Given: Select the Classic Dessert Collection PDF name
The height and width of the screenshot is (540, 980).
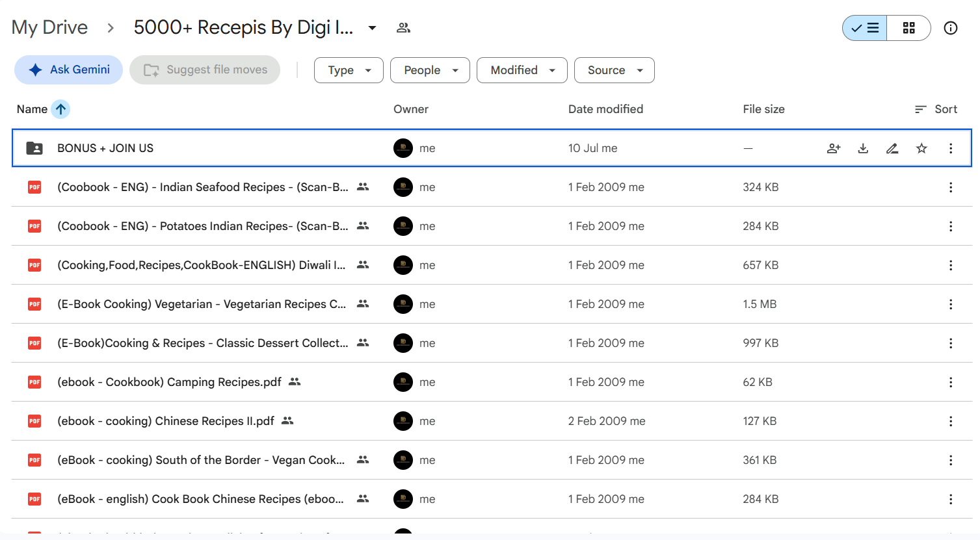Looking at the screenshot, I should (x=203, y=343).
